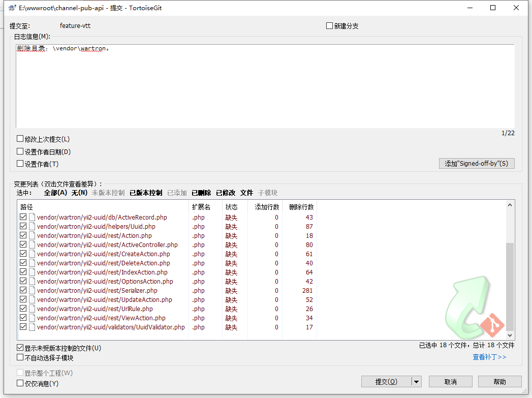Sort by 路径 column header
The width and height of the screenshot is (532, 398).
pyautogui.click(x=103, y=207)
